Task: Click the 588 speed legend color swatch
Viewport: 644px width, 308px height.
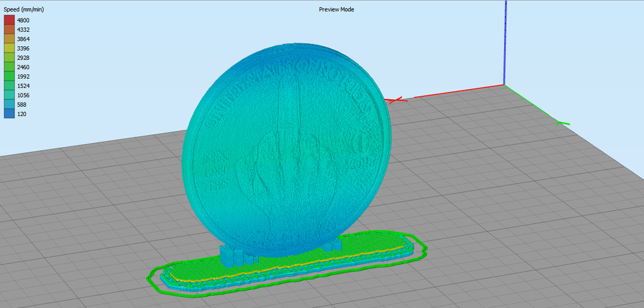Action: pos(9,105)
